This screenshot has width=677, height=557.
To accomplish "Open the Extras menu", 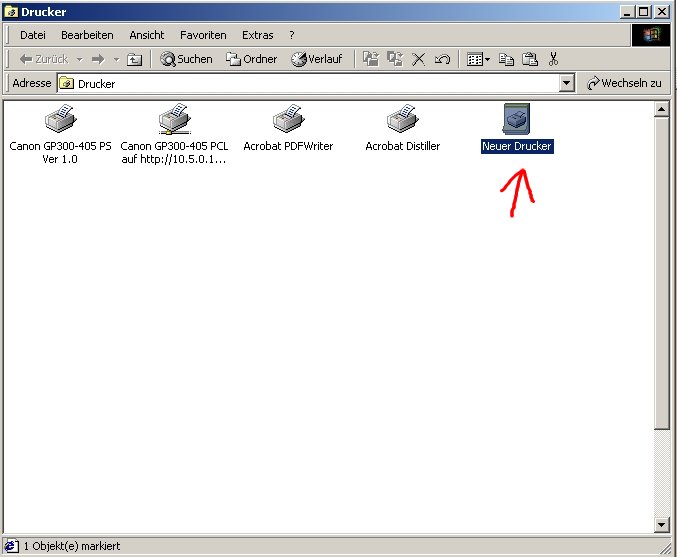I will click(x=257, y=35).
